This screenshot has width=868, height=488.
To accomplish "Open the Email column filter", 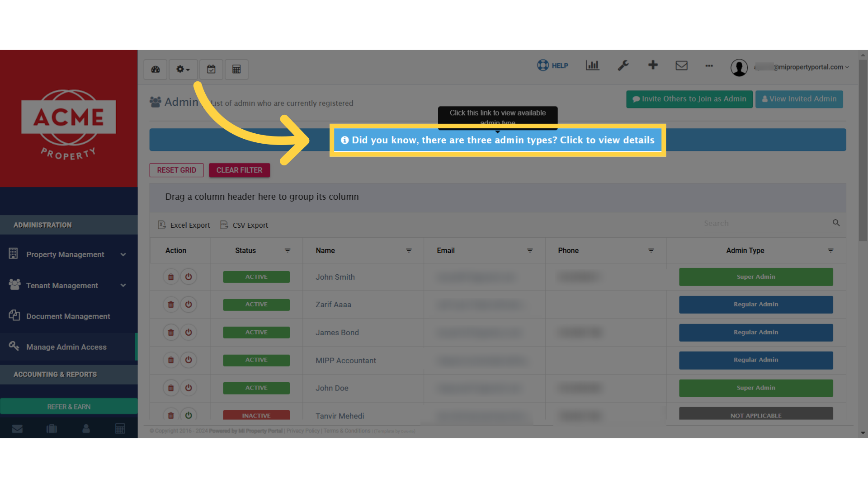I will pyautogui.click(x=530, y=250).
